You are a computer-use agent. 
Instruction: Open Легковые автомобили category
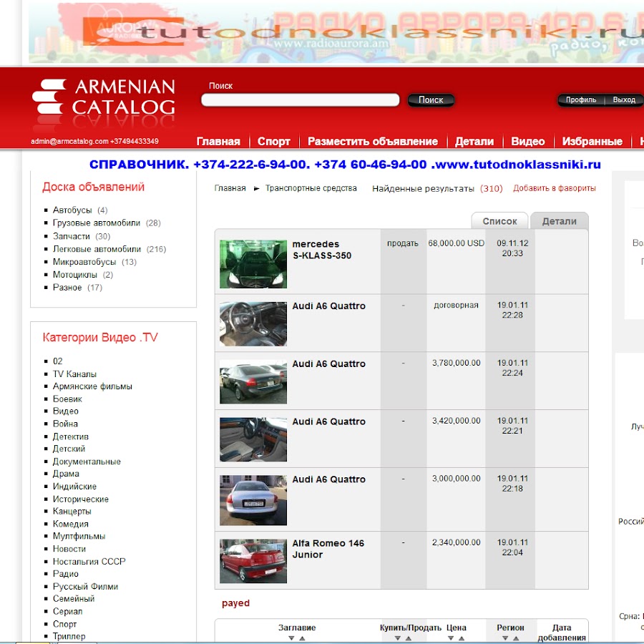97,249
